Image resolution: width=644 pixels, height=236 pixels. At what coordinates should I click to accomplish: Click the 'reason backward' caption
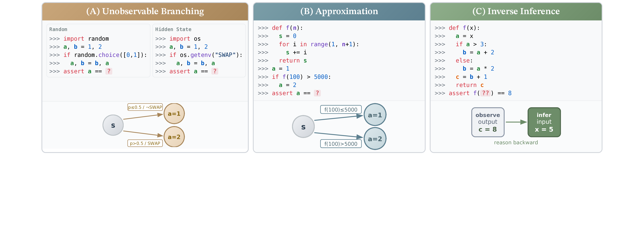coord(516,142)
